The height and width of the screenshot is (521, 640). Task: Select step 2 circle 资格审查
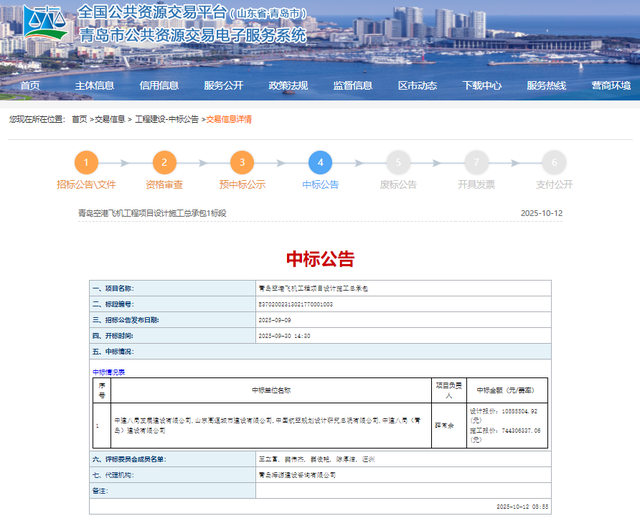[164, 163]
